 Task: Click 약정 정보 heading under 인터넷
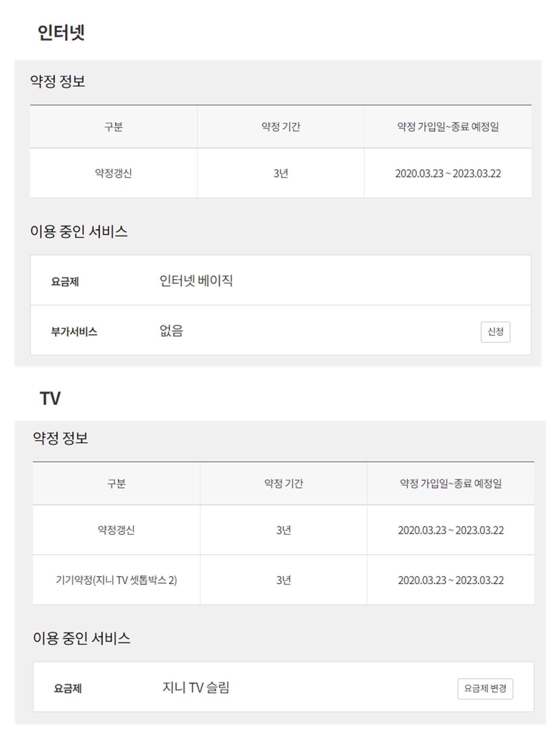(57, 81)
